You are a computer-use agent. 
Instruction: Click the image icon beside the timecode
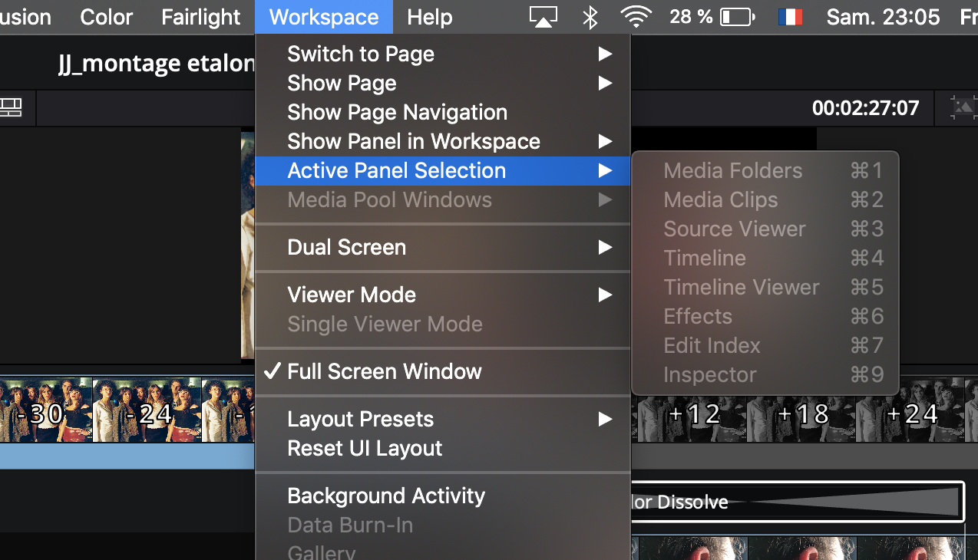(x=963, y=107)
